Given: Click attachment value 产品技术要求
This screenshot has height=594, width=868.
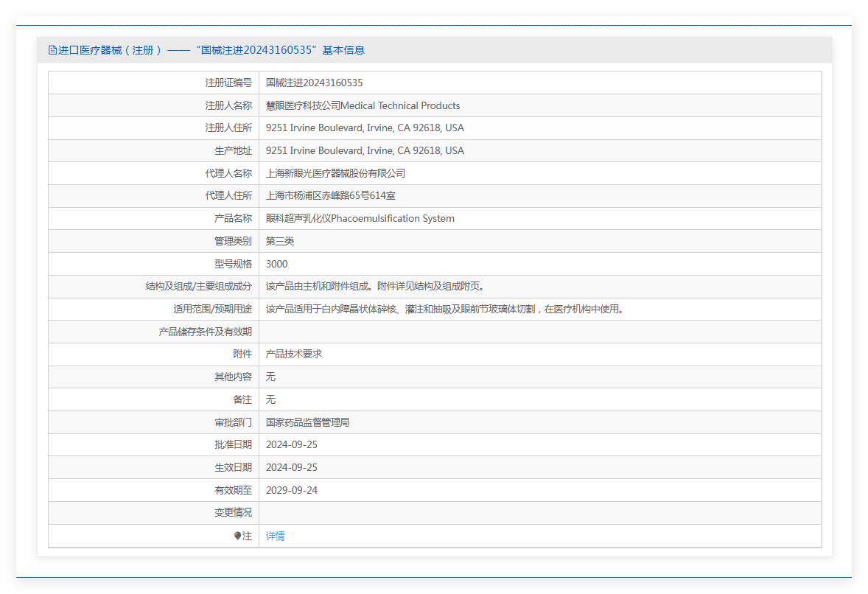Looking at the screenshot, I should coord(294,354).
